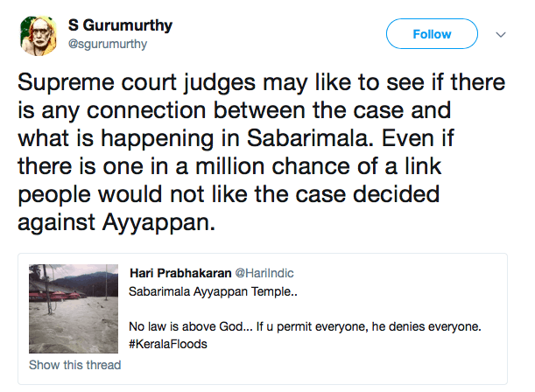Click "he denies everyone" in the quoted tweet
This screenshot has height=392, width=535.
(x=420, y=325)
